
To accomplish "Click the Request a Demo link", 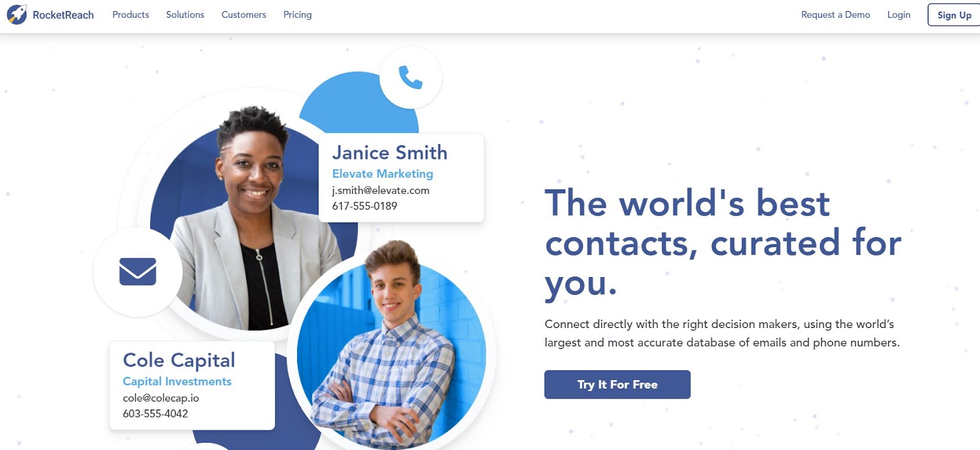I will coord(835,15).
